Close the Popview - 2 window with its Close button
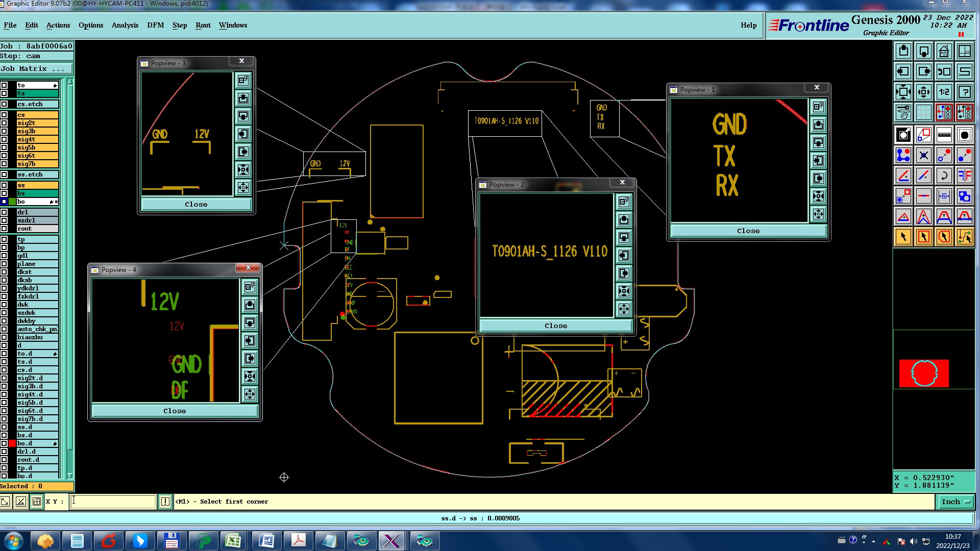The image size is (980, 551). click(x=555, y=325)
